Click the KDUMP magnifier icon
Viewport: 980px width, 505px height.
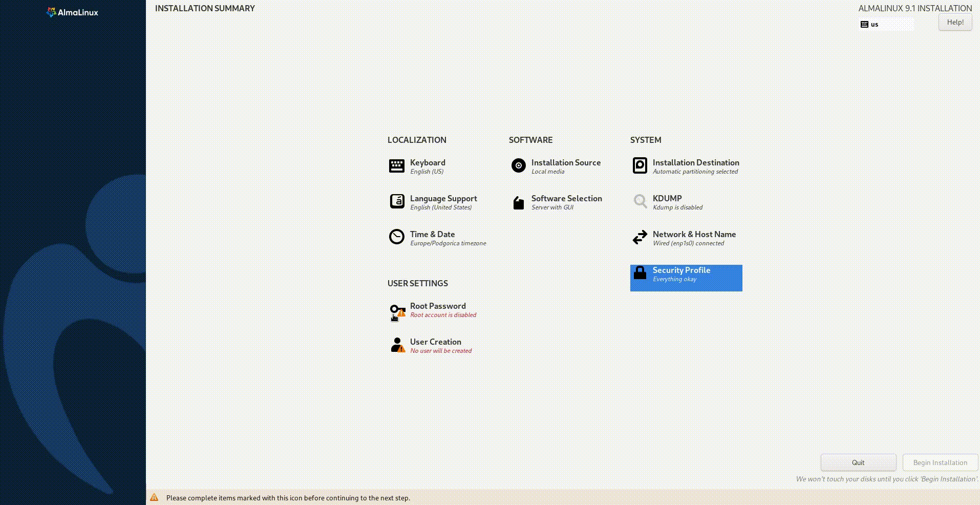click(640, 202)
